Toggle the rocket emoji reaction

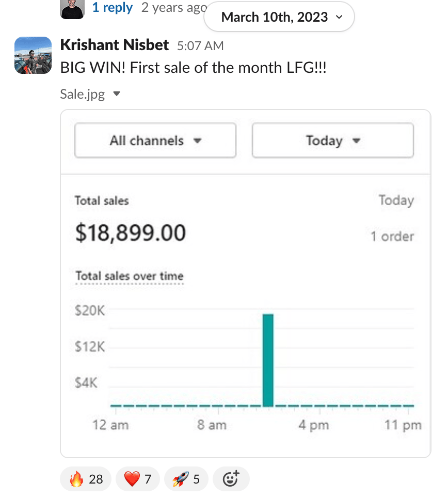pos(186,479)
